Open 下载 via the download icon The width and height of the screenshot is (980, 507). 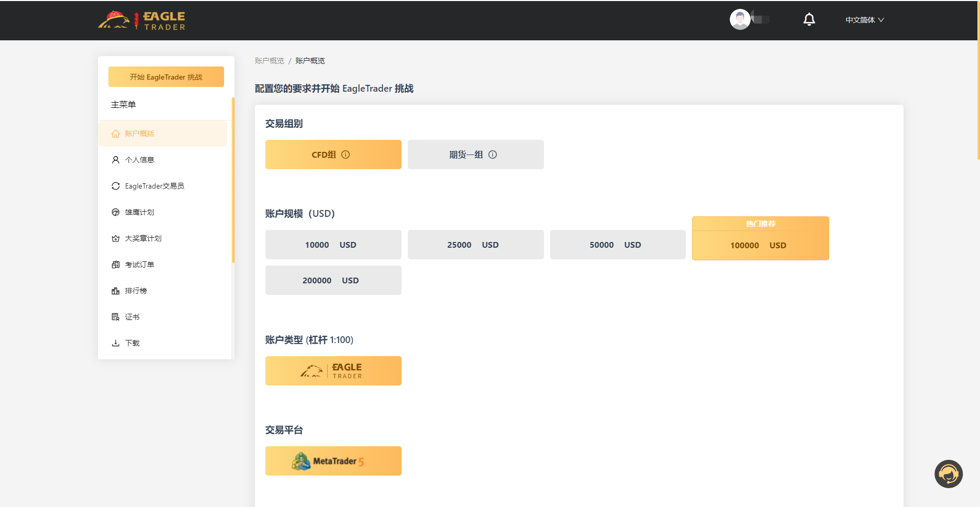(116, 343)
